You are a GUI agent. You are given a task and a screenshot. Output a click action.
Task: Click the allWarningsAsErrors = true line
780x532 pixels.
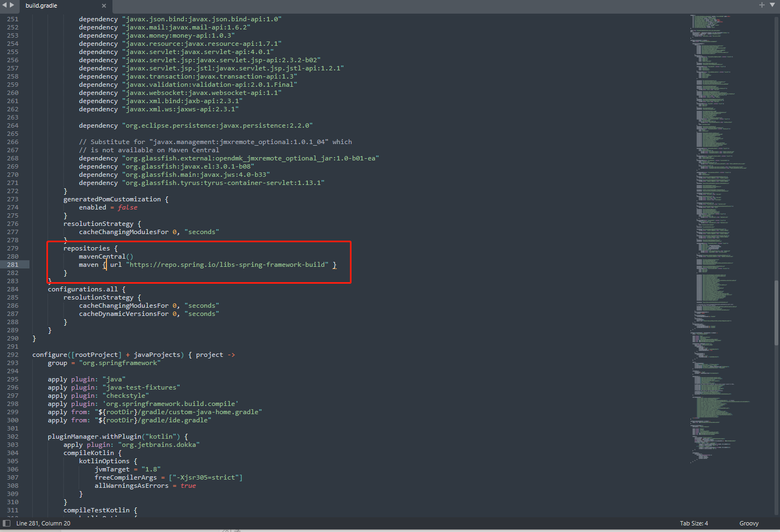coord(145,486)
